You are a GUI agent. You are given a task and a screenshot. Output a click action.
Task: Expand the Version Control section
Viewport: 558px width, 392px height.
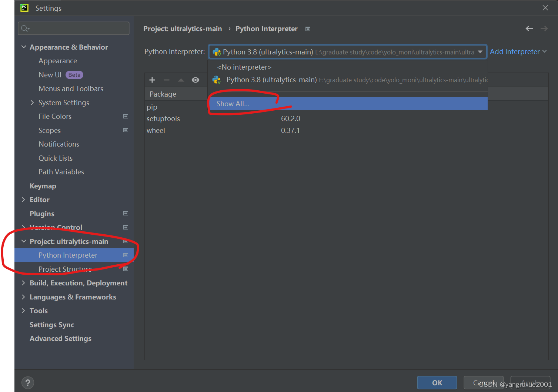tap(23, 227)
